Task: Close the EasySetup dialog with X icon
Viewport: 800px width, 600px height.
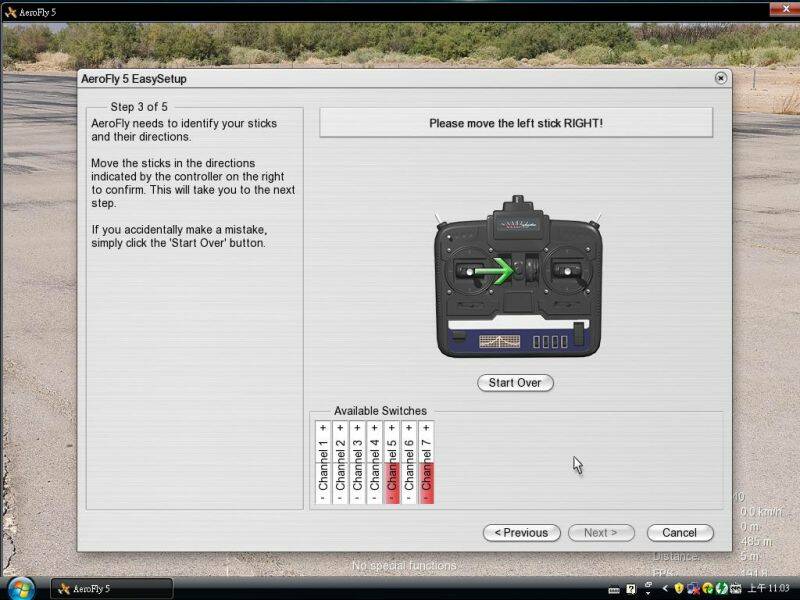Action: click(x=720, y=78)
